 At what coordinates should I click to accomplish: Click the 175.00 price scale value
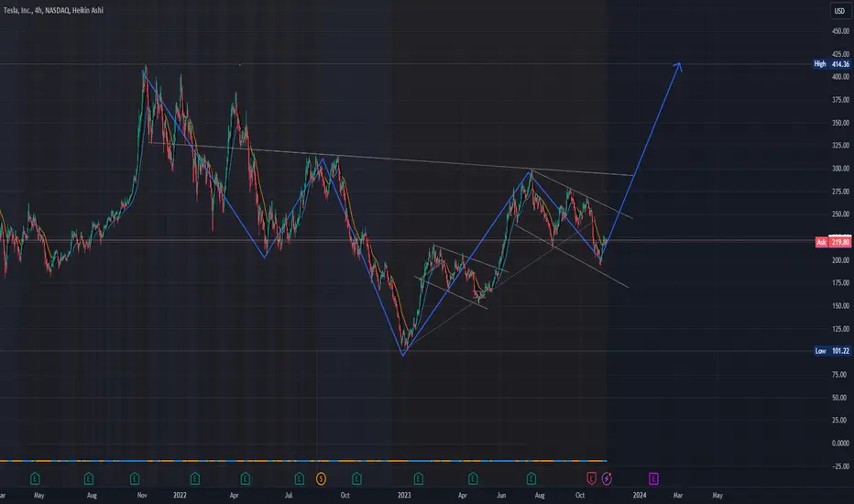840,283
